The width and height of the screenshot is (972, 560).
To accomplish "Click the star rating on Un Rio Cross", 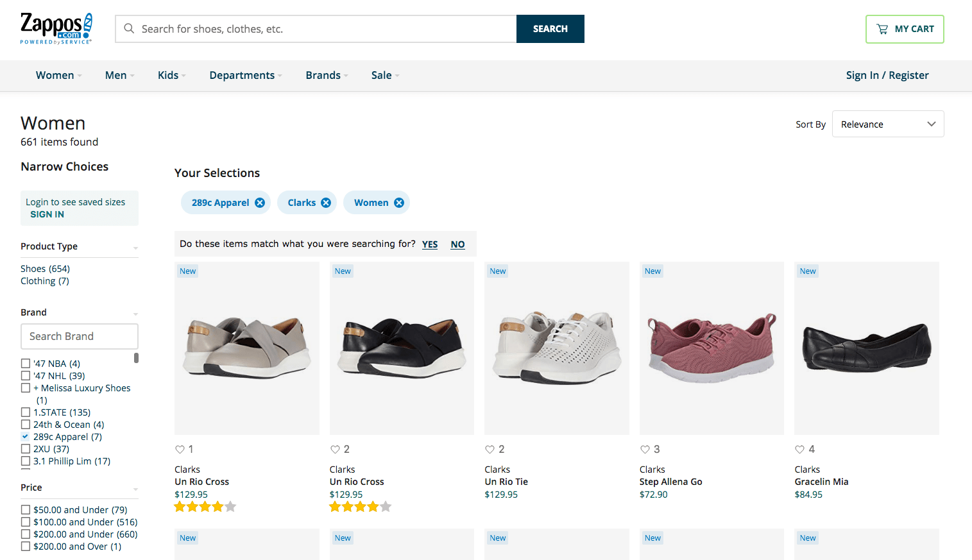I will 205,506.
